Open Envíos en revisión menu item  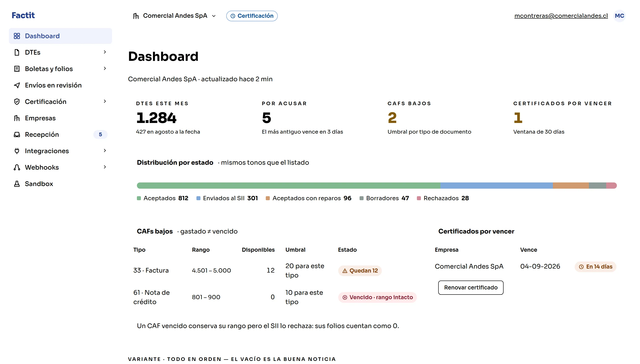click(x=60, y=85)
